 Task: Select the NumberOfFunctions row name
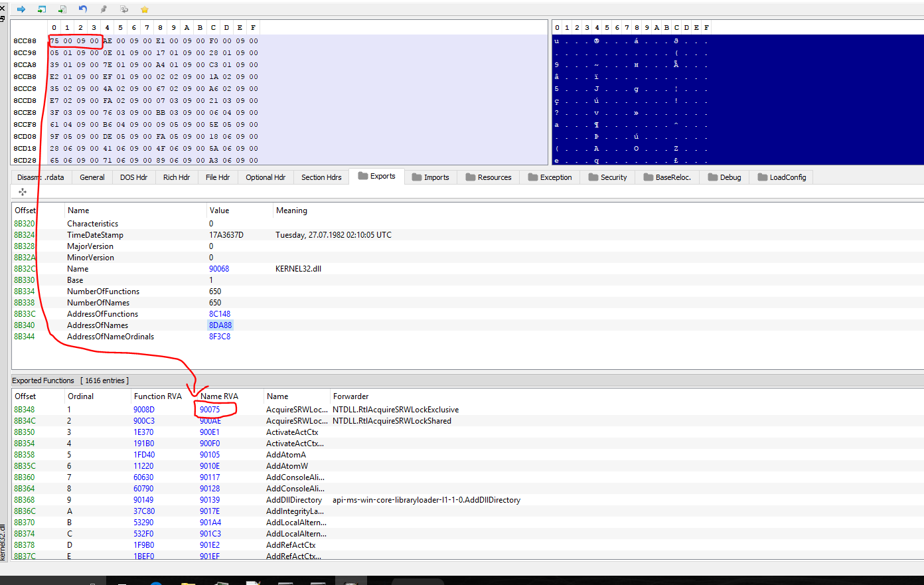103,292
